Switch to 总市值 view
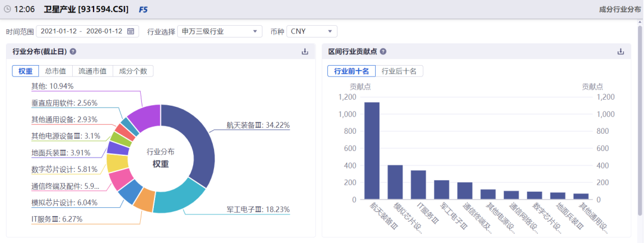Viewport: 644px width, 243px height. point(55,71)
